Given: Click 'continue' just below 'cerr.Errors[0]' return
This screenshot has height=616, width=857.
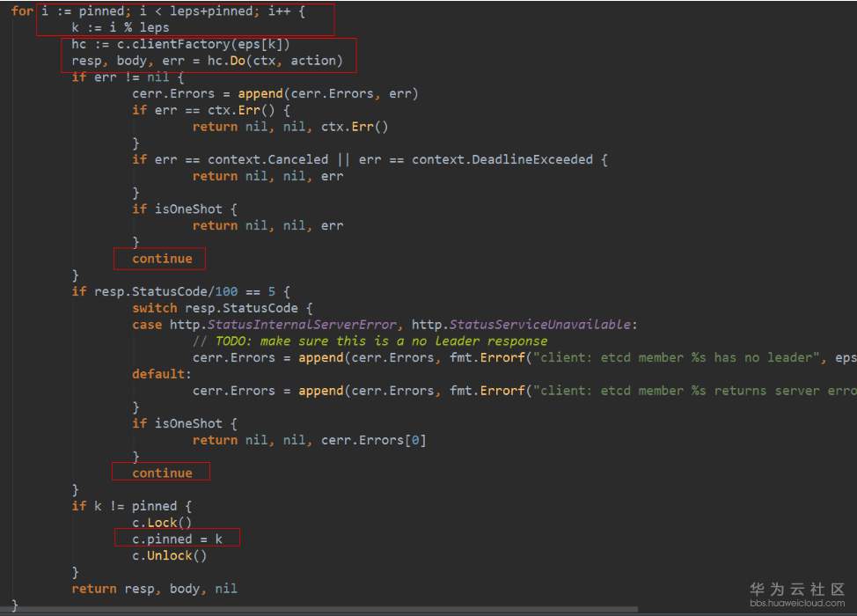Looking at the screenshot, I should click(x=162, y=473).
